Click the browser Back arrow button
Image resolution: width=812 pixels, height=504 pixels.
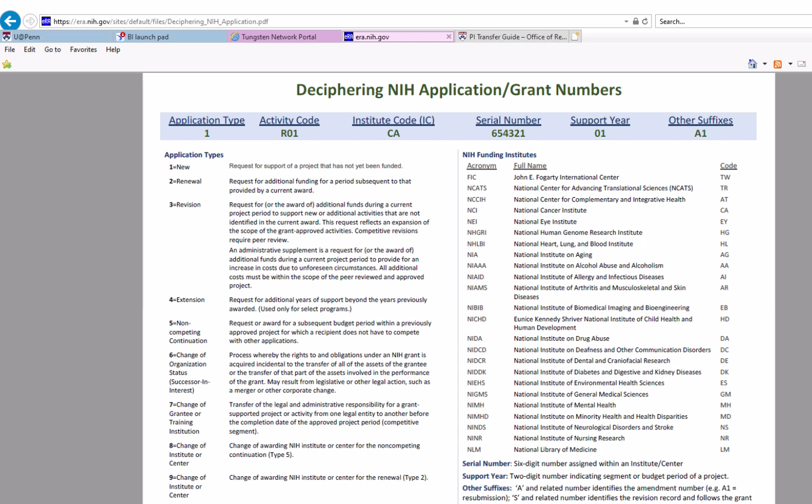10,21
